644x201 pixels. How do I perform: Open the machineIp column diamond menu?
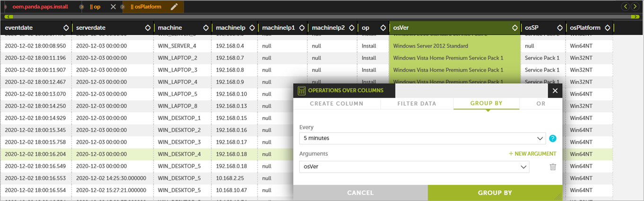tap(252, 28)
